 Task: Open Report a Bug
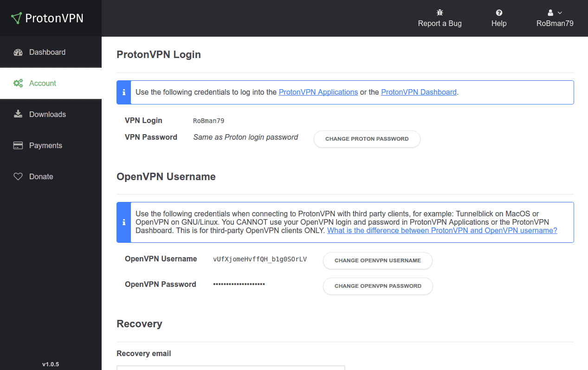click(440, 19)
